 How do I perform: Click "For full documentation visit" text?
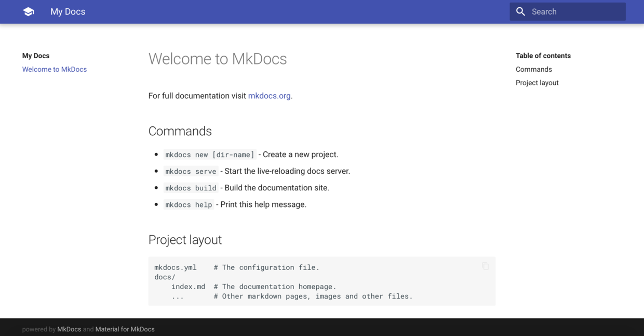pos(197,96)
